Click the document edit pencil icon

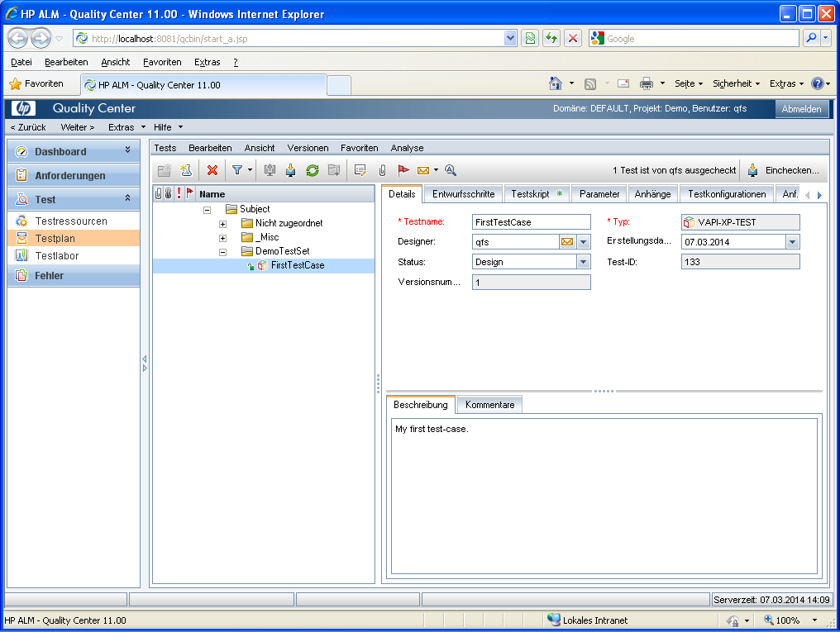[360, 170]
